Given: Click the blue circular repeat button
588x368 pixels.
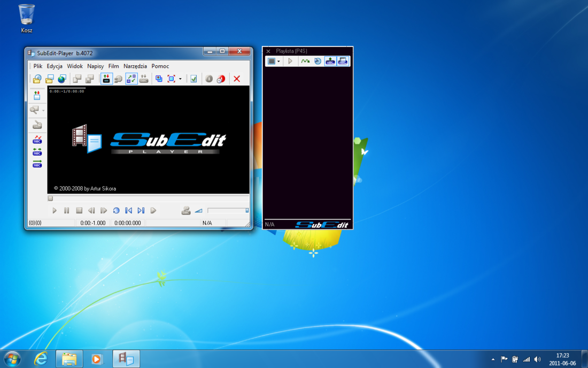Looking at the screenshot, I should [116, 211].
